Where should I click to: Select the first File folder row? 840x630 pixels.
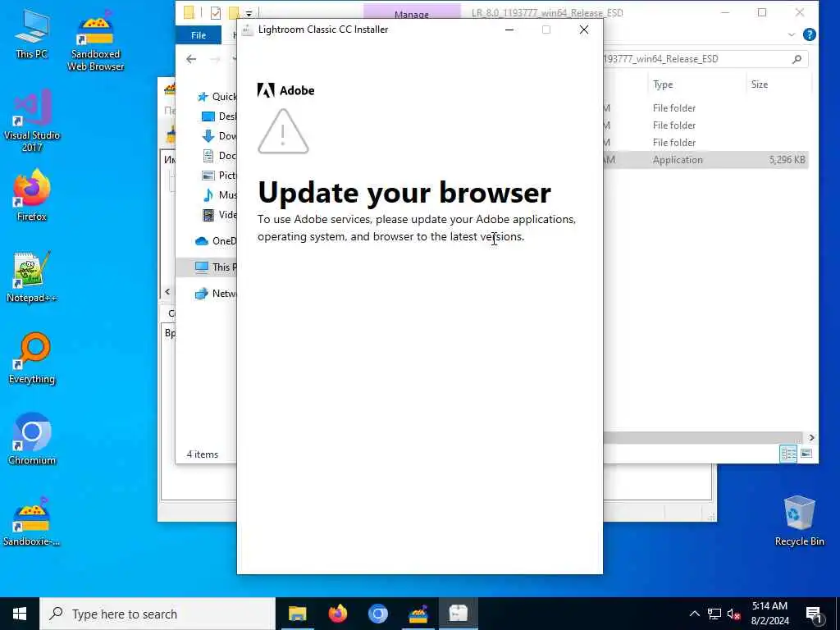pyautogui.click(x=705, y=108)
